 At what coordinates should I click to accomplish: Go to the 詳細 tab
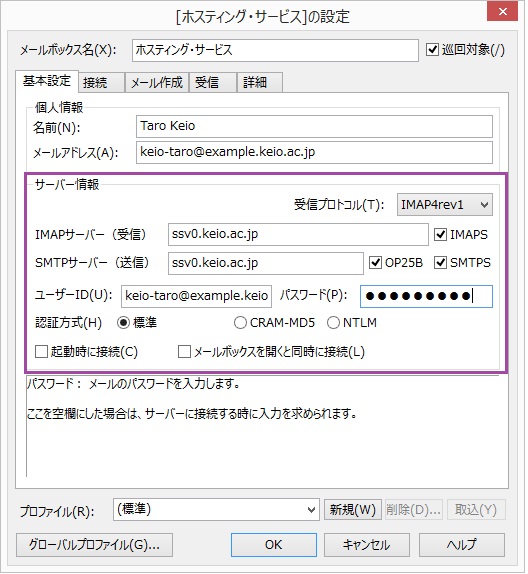point(261,83)
